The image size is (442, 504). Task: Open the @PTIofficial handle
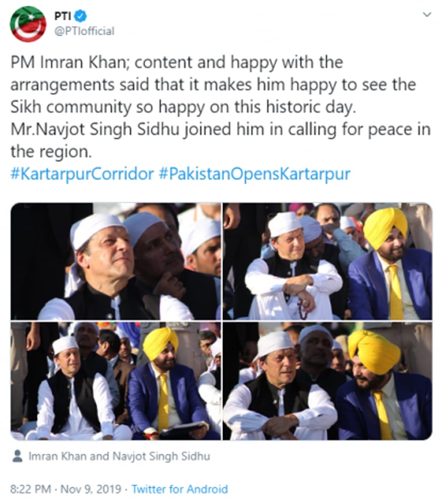pos(84,31)
